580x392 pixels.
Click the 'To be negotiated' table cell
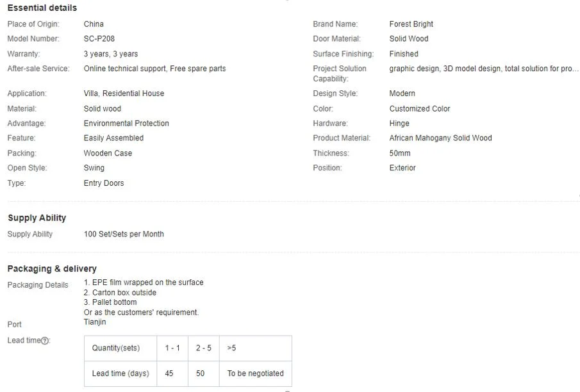coord(256,373)
